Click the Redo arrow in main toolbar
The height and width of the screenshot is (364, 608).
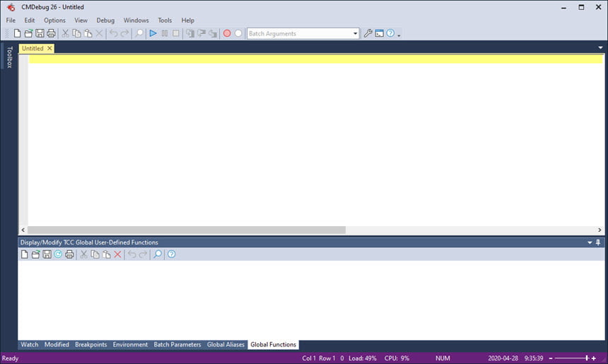tap(124, 33)
